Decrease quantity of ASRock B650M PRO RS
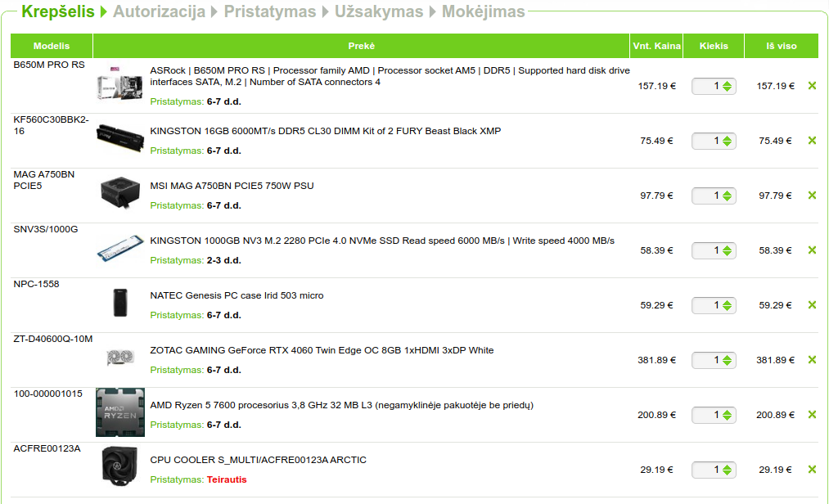829x504 pixels. 728,89
